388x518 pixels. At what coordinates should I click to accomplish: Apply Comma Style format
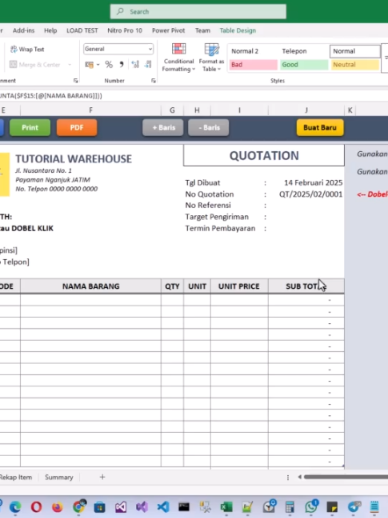tap(122, 64)
